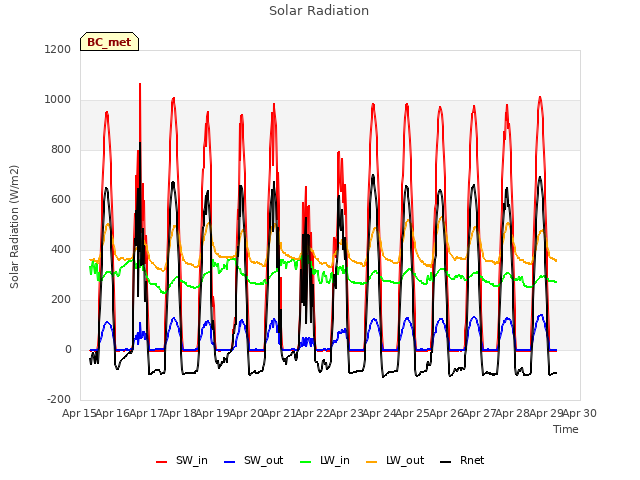Click the red SW_in legend color marker
Image resolution: width=640 pixels, height=480 pixels.
[162, 462]
